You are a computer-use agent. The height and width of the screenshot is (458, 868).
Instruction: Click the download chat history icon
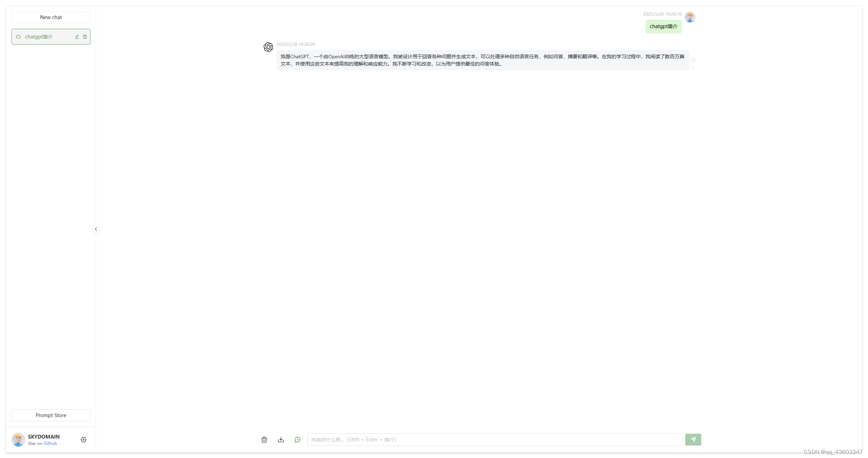click(281, 439)
